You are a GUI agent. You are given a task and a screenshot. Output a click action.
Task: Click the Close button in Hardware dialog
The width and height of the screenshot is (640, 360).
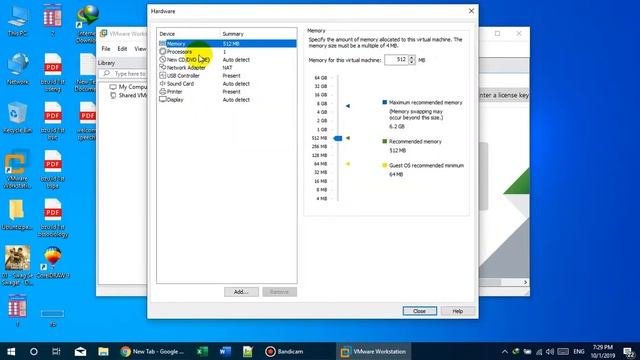point(420,311)
